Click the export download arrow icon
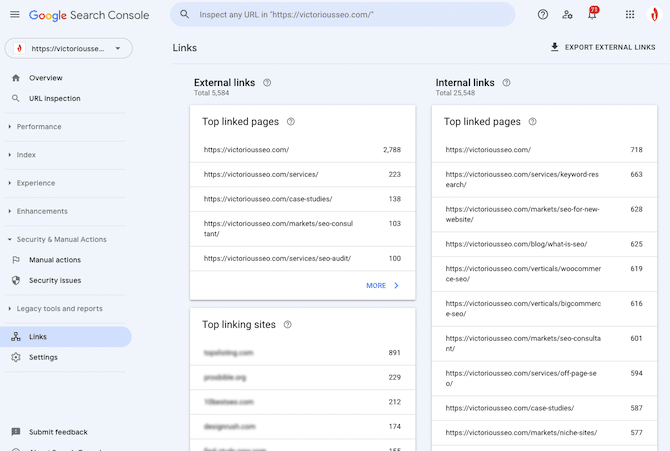Viewport: 670px width, 451px height. point(554,47)
